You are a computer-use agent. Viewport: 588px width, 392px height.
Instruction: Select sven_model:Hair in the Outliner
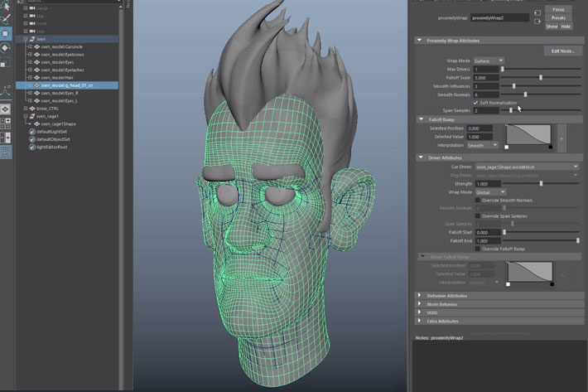[x=58, y=77]
